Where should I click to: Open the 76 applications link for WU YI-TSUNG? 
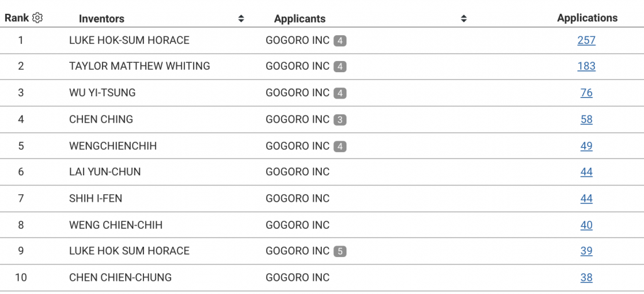pos(587,93)
